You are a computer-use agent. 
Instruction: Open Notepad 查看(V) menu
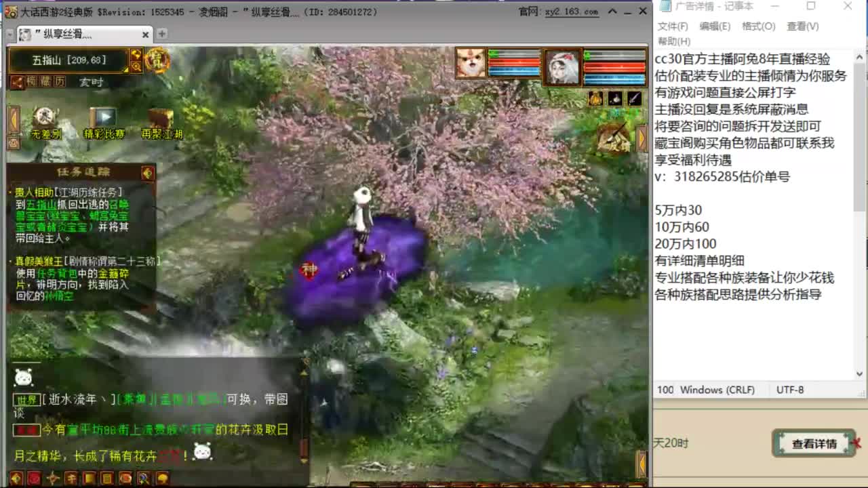802,26
